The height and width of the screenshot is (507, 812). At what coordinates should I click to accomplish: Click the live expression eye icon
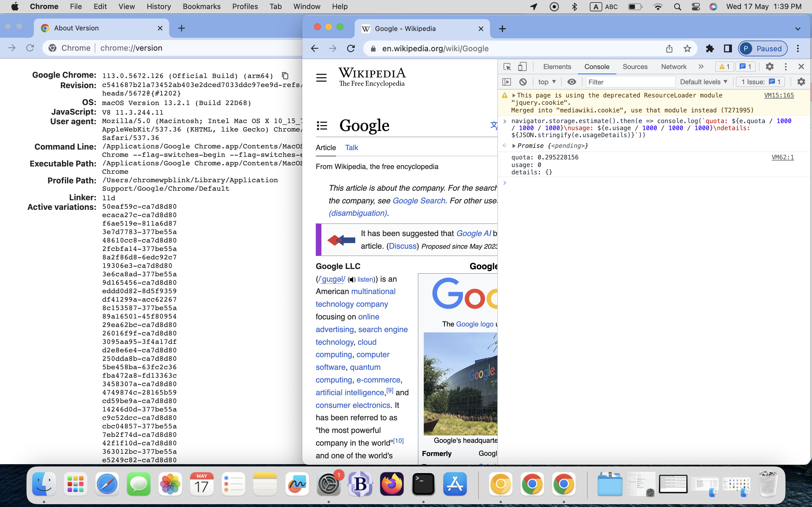pos(572,82)
